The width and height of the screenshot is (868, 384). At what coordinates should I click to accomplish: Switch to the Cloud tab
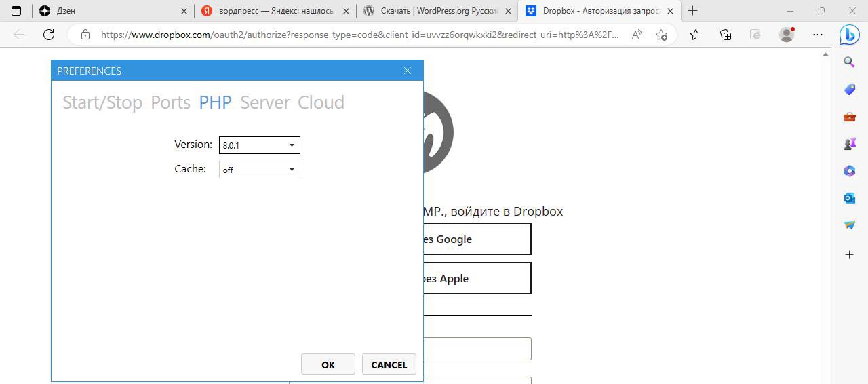click(321, 102)
